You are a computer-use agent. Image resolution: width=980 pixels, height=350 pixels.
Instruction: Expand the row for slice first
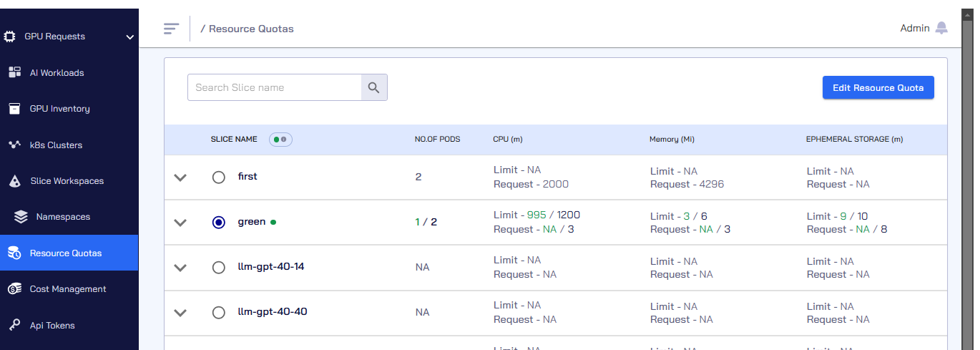pyautogui.click(x=181, y=178)
